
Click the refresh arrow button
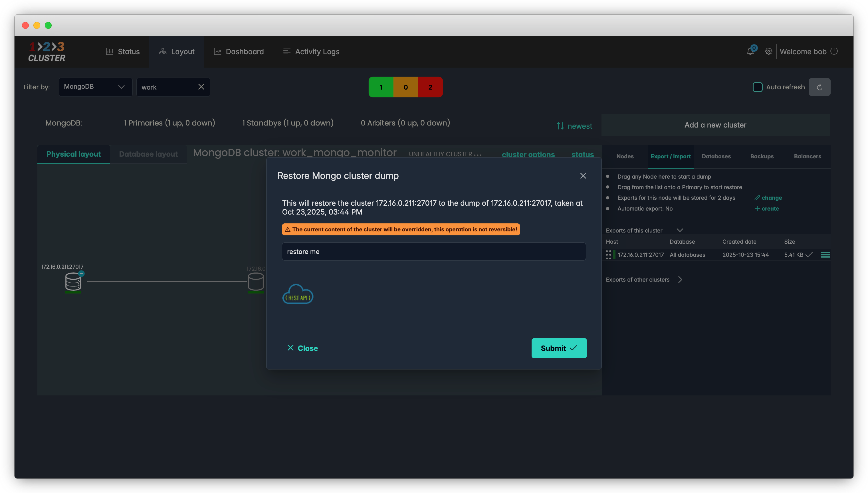tap(819, 87)
